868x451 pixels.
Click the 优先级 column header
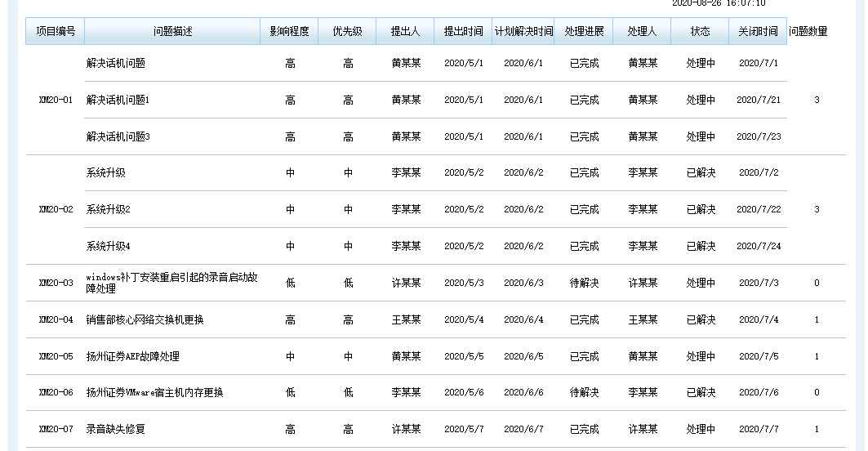point(347,32)
